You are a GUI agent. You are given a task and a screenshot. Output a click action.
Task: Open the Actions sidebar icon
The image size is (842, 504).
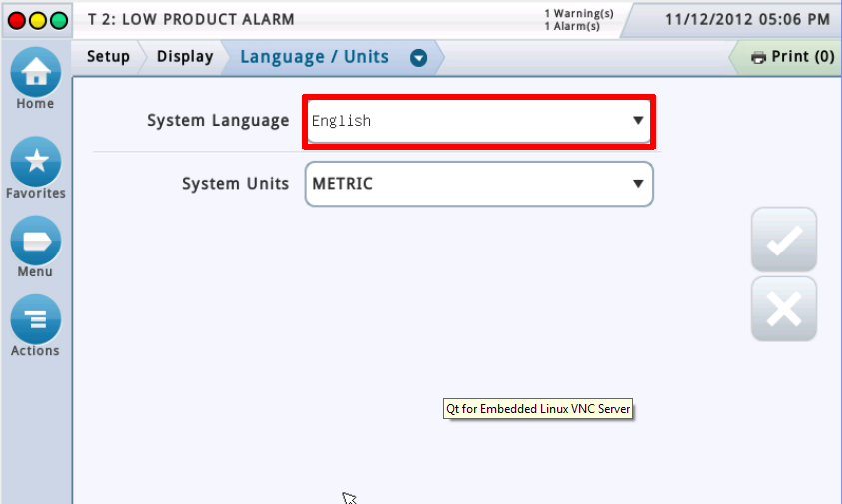click(x=35, y=319)
